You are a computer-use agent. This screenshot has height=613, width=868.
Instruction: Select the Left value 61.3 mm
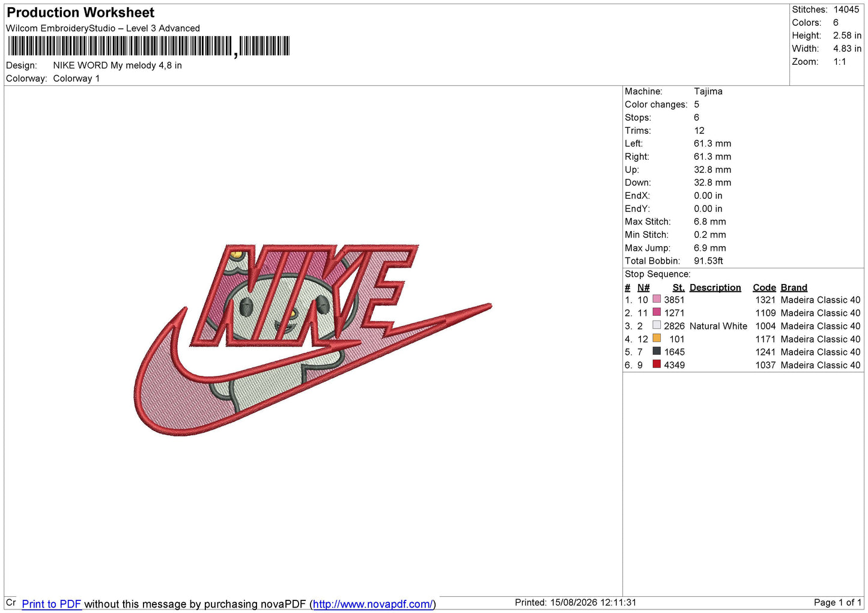pos(712,143)
